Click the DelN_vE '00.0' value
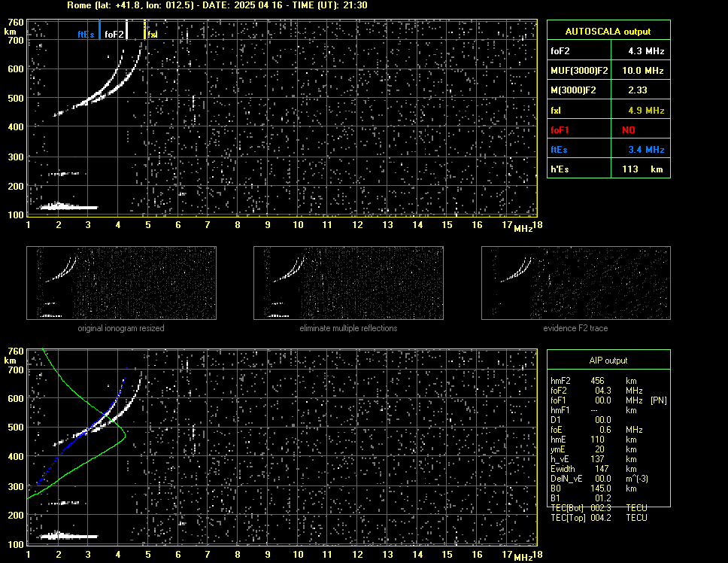Viewport: 728px width, 563px height. [x=603, y=479]
